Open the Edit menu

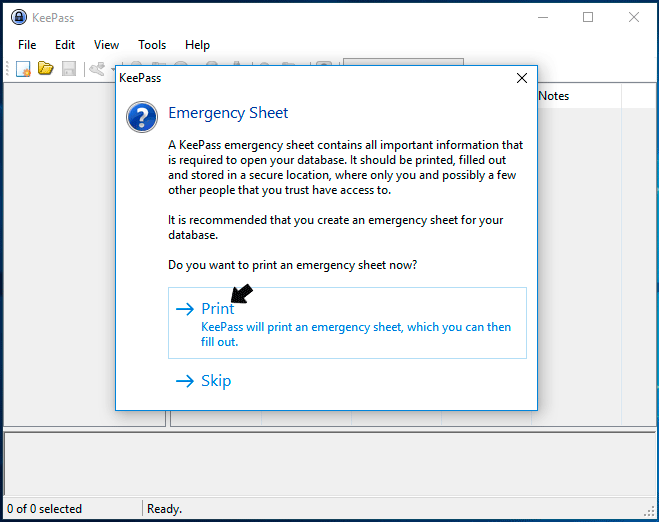pos(65,45)
